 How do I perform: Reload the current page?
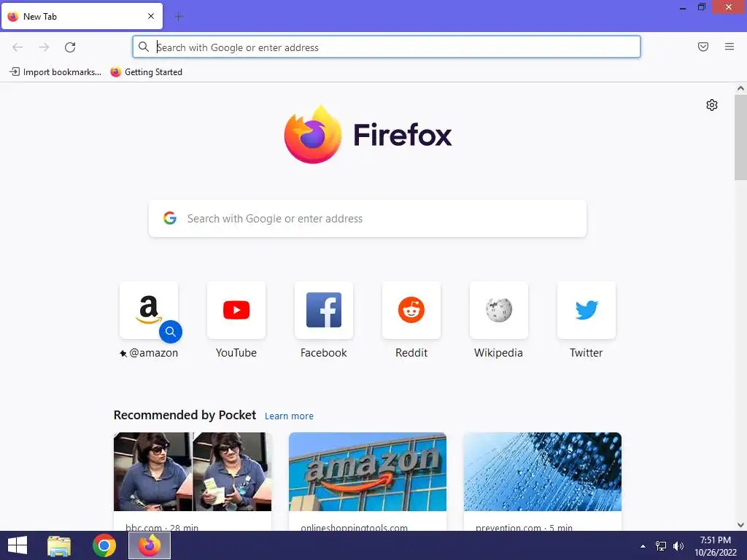[70, 47]
